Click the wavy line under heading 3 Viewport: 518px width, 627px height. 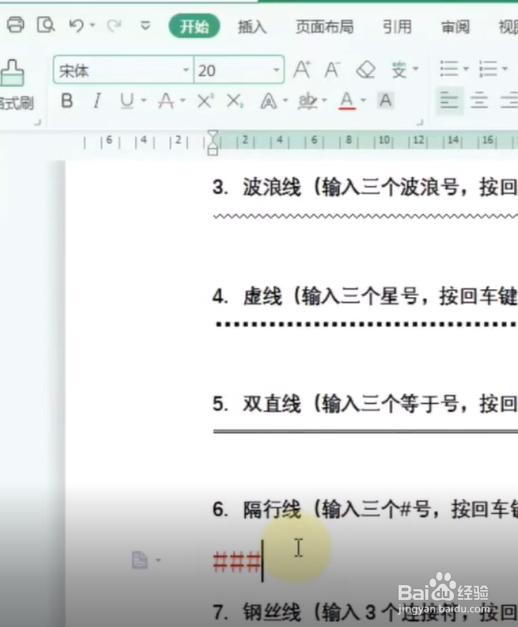coord(365,216)
